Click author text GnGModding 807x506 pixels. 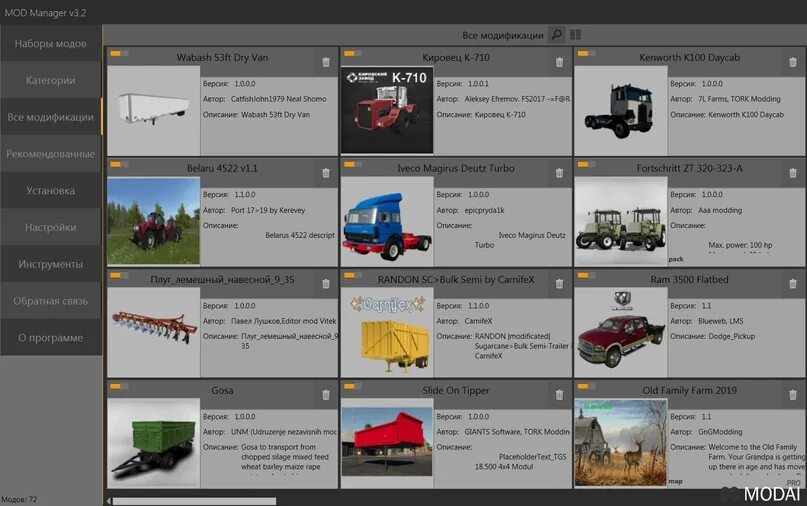pyautogui.click(x=720, y=432)
